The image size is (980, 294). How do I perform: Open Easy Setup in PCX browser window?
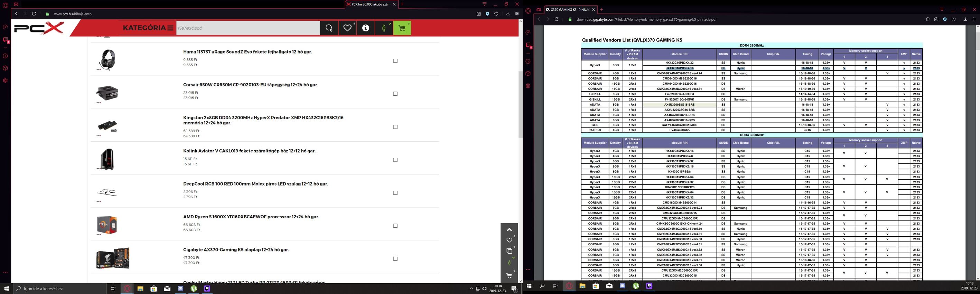(517, 14)
